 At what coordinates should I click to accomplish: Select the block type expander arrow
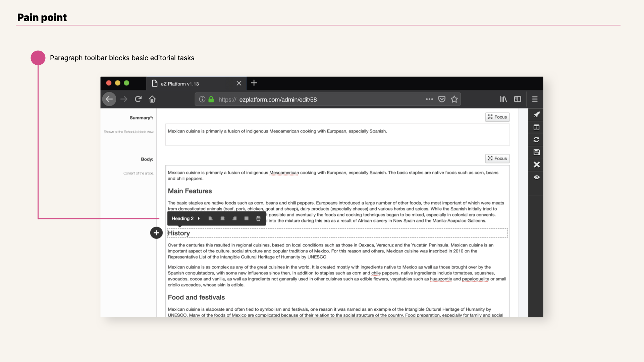coord(200,218)
